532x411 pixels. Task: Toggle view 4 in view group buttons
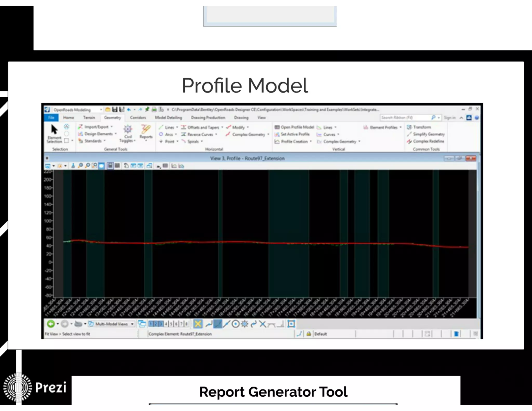point(166,324)
